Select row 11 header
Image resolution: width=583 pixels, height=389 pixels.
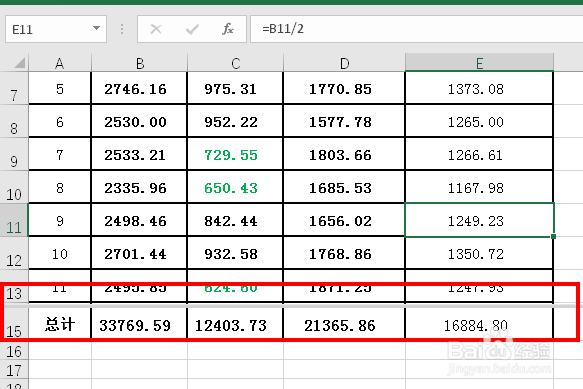coord(14,220)
